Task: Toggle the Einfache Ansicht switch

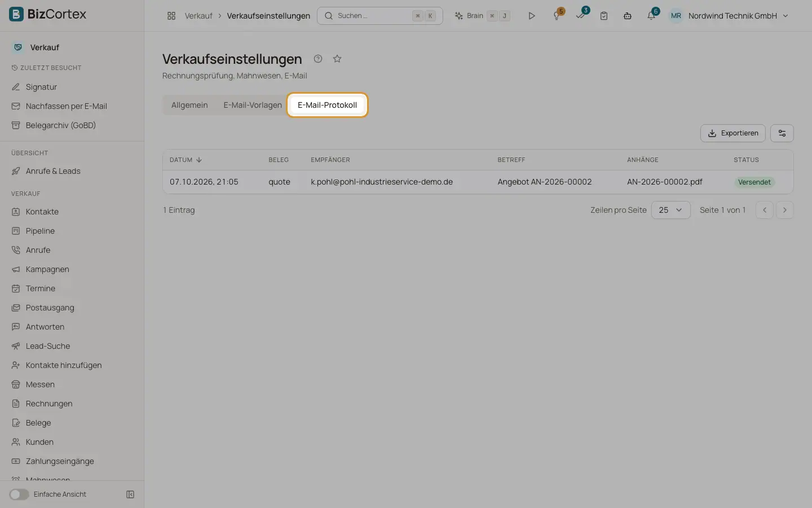Action: coord(19,494)
